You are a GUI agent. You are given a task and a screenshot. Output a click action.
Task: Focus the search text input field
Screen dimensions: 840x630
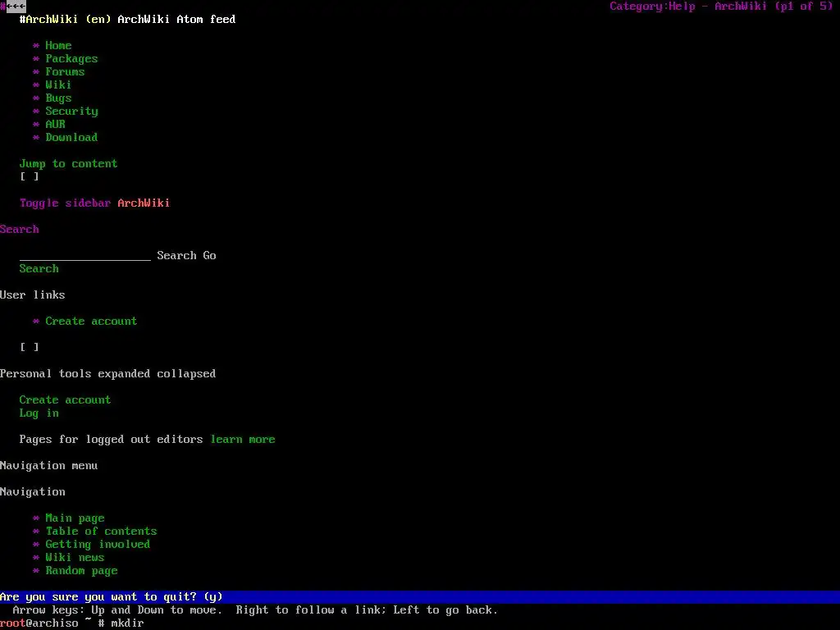click(85, 256)
